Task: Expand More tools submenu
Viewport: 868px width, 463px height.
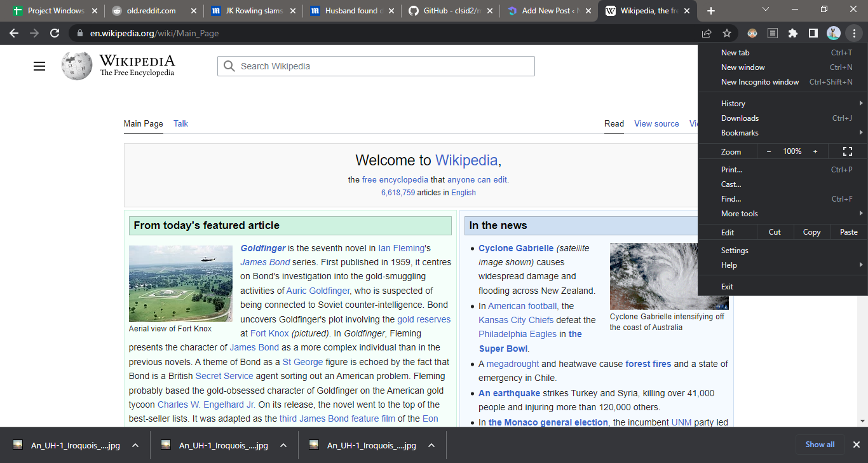Action: click(782, 213)
